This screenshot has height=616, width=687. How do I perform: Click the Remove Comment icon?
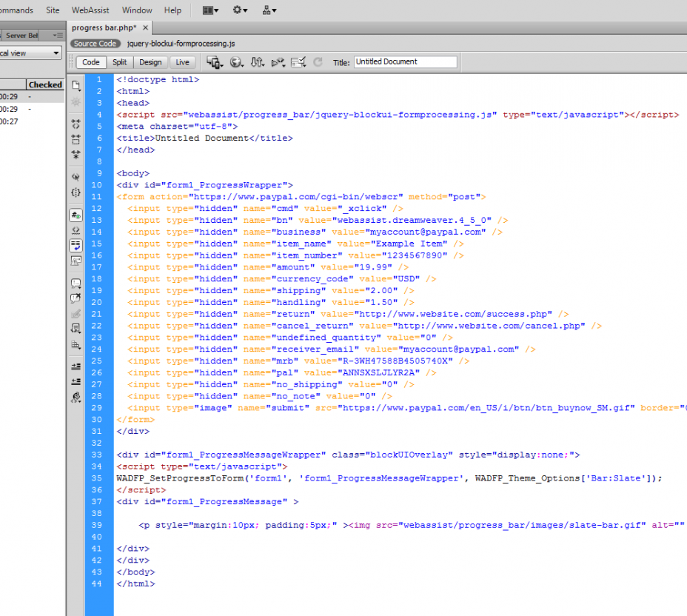[x=76, y=298]
